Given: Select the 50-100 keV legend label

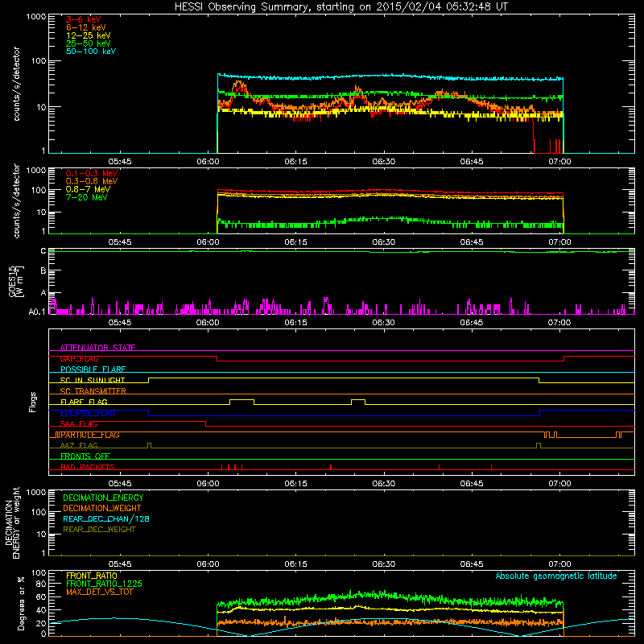Looking at the screenshot, I should (91, 52).
